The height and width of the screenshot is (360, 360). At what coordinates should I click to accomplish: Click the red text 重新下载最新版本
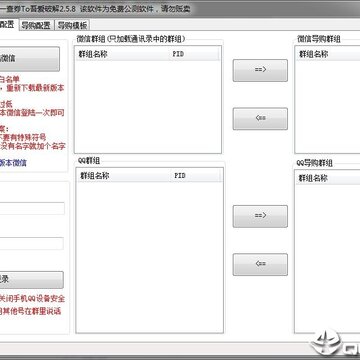point(35,88)
